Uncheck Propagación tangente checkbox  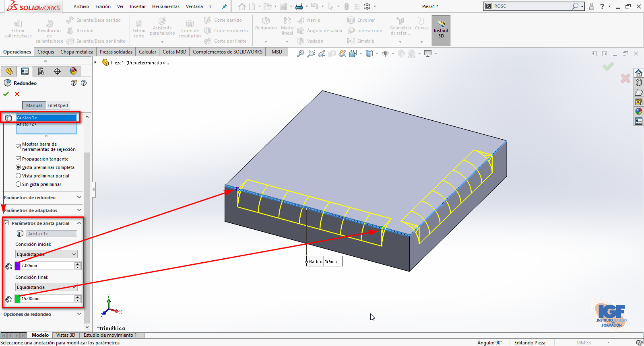tap(18, 159)
